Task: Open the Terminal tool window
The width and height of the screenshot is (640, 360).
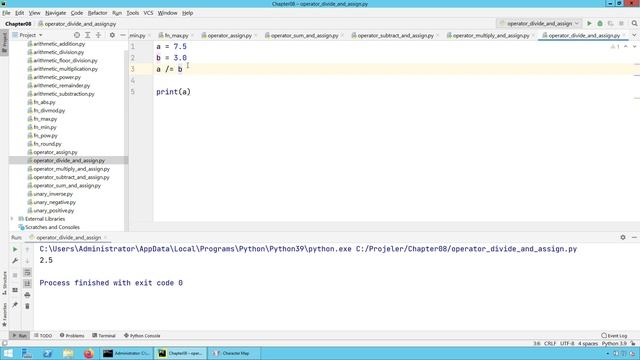Action: click(x=104, y=336)
